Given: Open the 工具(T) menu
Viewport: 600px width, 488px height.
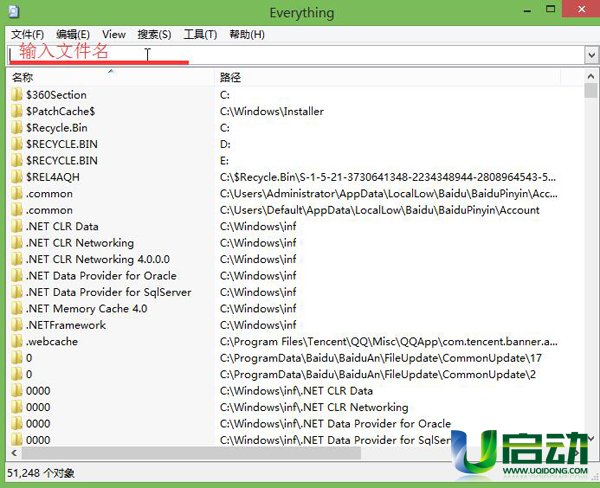Looking at the screenshot, I should click(x=200, y=34).
